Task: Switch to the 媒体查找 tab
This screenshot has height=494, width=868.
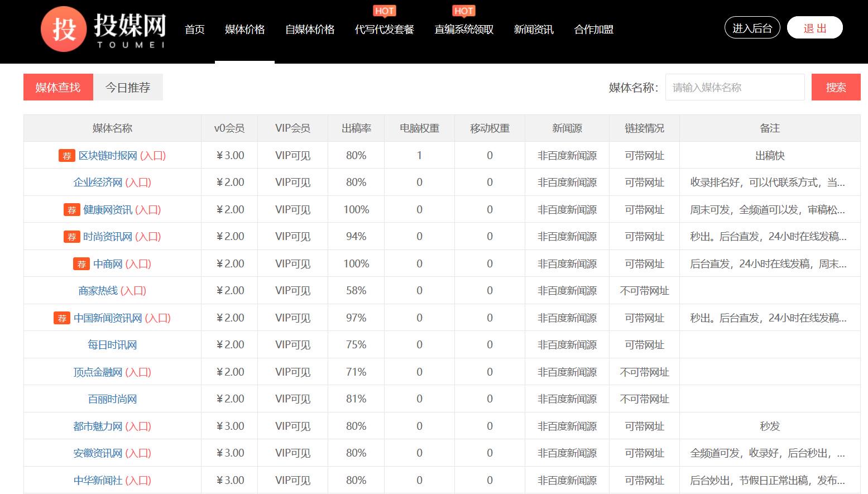Action: pos(58,87)
